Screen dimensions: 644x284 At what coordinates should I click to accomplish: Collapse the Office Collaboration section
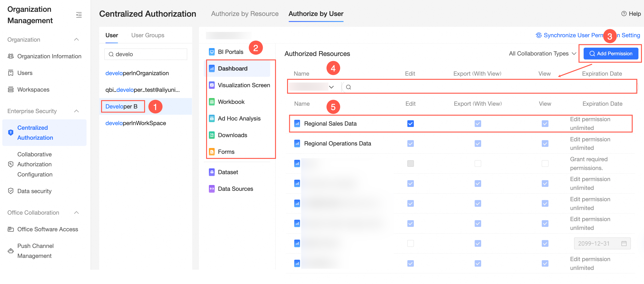(x=77, y=213)
